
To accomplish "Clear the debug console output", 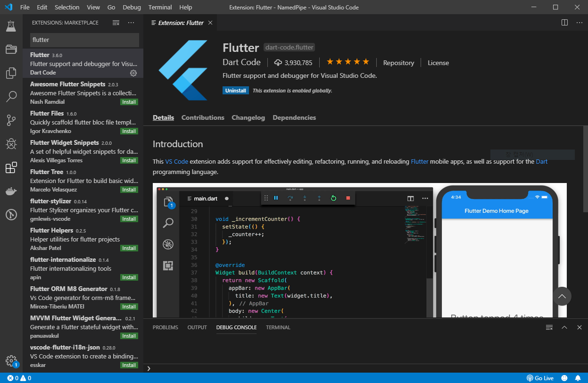I will click(x=549, y=327).
